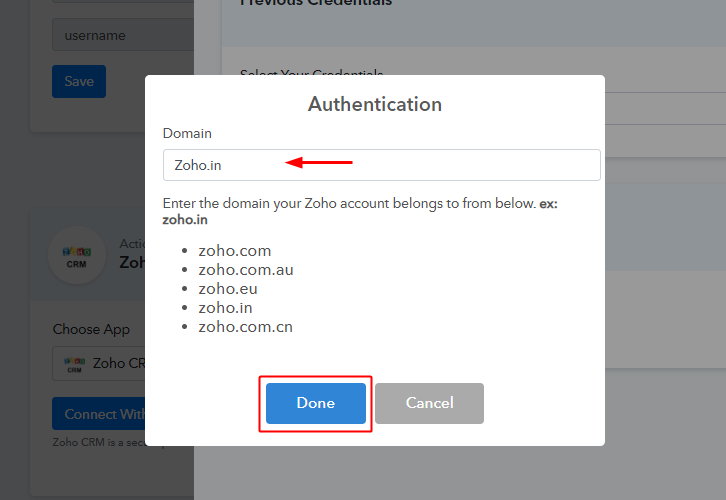The height and width of the screenshot is (500, 726).
Task: Click the Domain field label
Action: [187, 133]
